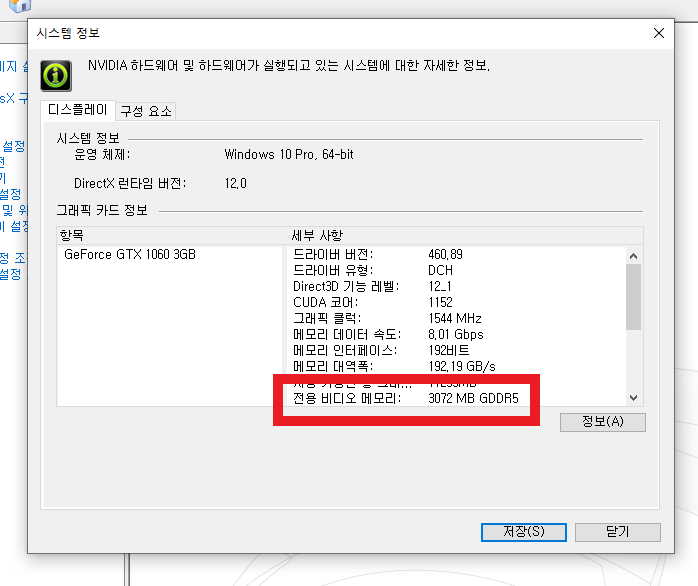
Task: Click the 8.01 Gbps memory data rate
Action: (x=455, y=334)
